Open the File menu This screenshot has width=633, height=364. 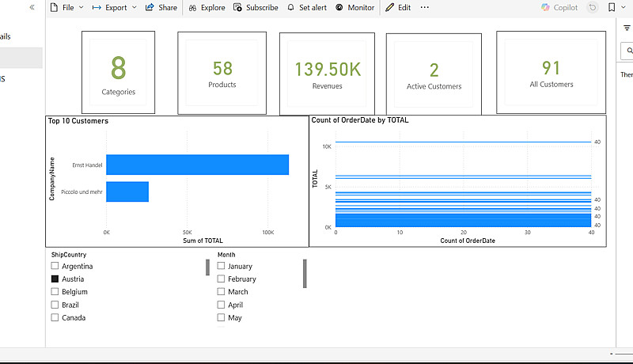click(67, 7)
